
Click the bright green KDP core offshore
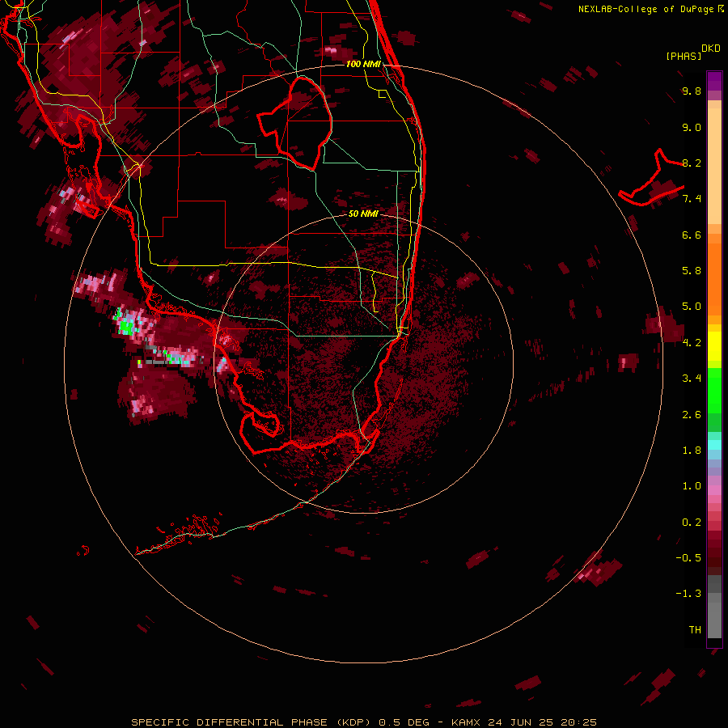coord(126,326)
